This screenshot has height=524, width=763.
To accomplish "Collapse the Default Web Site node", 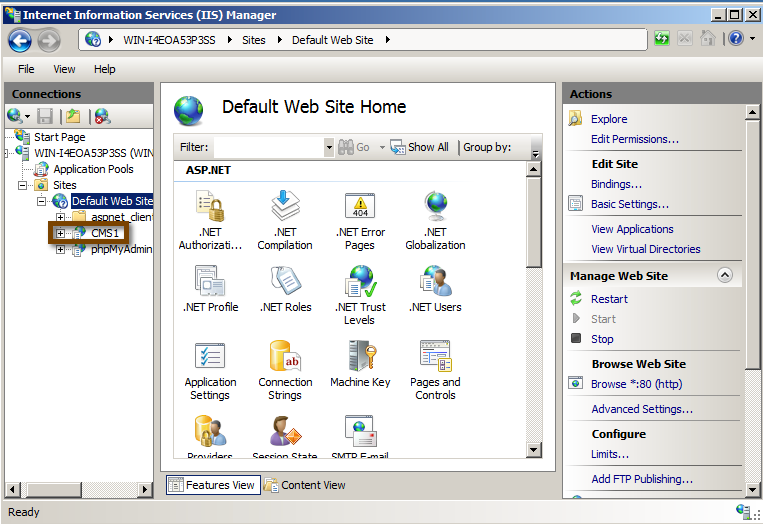I will 41,201.
